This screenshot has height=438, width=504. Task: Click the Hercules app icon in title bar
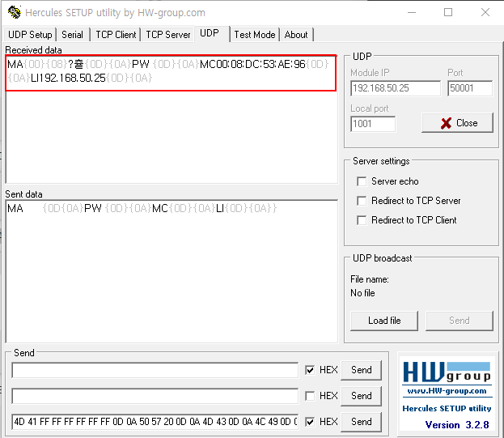click(14, 12)
